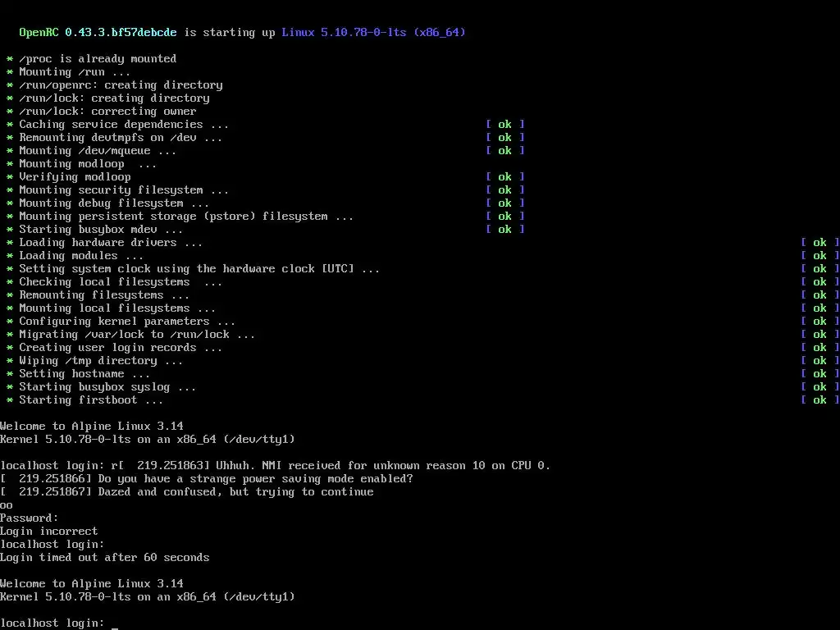Click 'Wiping /tmp directory' line
The height and width of the screenshot is (630, 840).
click(101, 361)
